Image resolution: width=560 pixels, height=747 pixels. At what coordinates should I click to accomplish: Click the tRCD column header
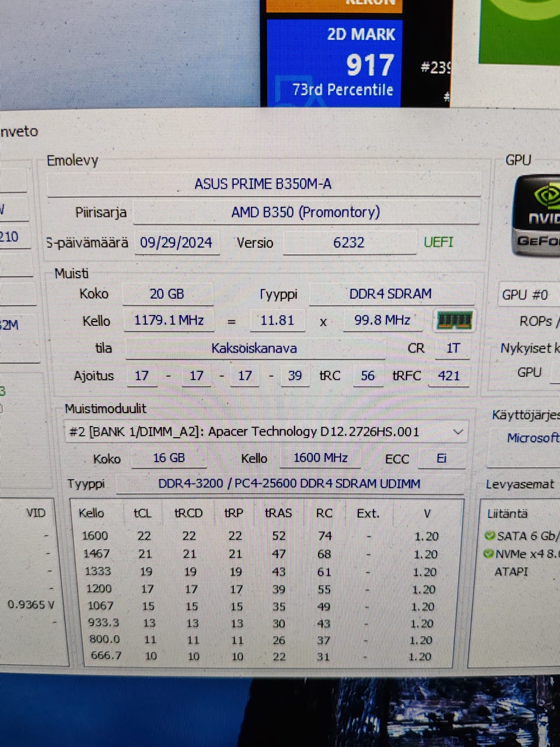188,513
